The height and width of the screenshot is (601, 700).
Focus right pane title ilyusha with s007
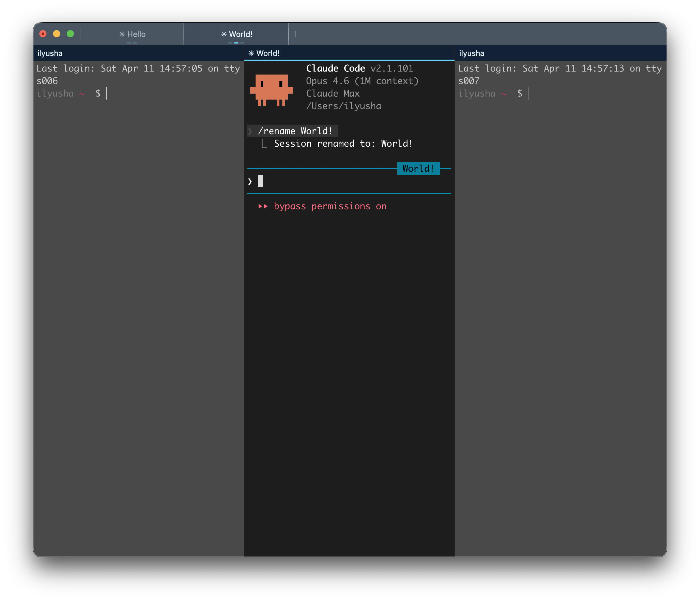561,53
